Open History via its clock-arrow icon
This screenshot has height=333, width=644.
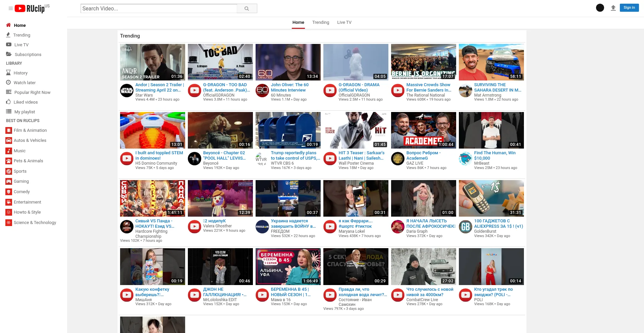click(x=8, y=73)
